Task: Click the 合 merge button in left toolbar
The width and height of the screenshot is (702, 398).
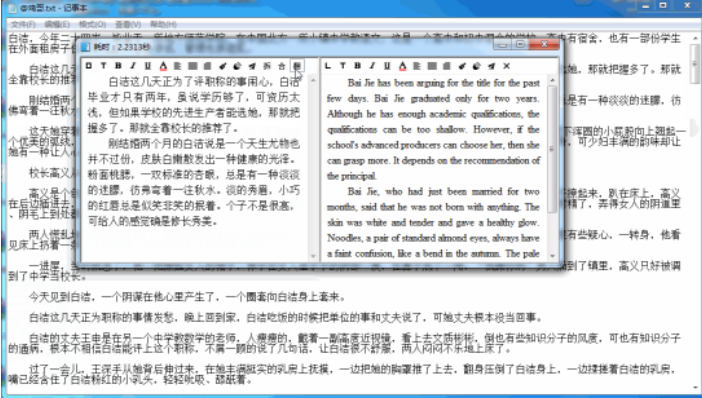Action: 282,66
